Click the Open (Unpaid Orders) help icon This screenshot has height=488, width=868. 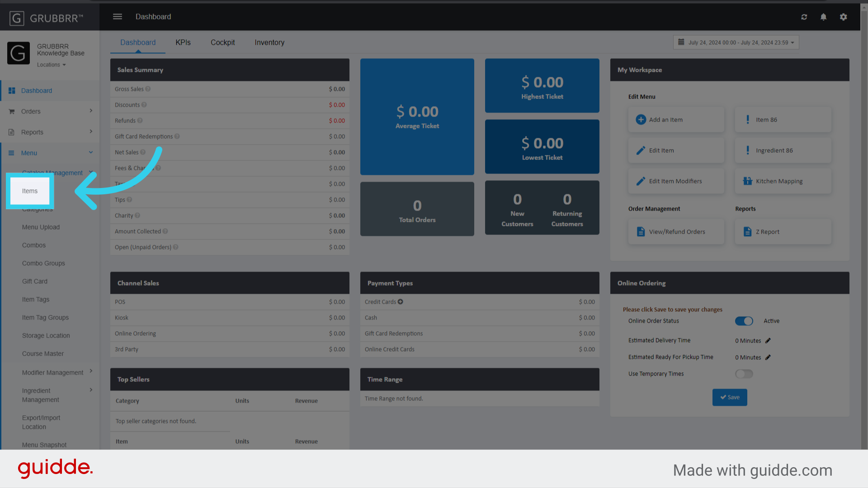(x=176, y=247)
